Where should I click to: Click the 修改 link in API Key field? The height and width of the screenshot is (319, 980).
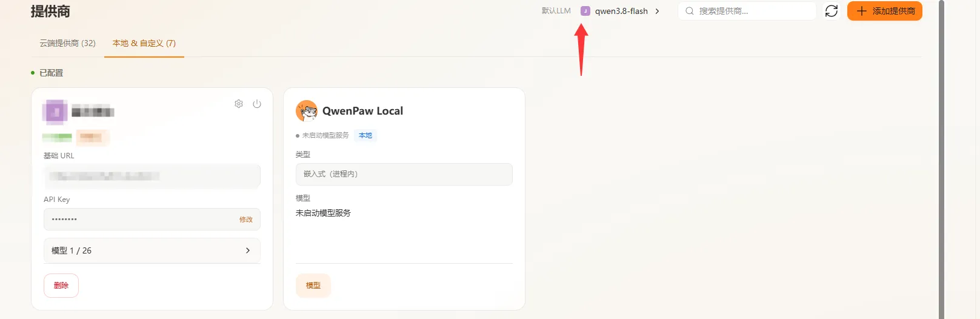pos(246,220)
